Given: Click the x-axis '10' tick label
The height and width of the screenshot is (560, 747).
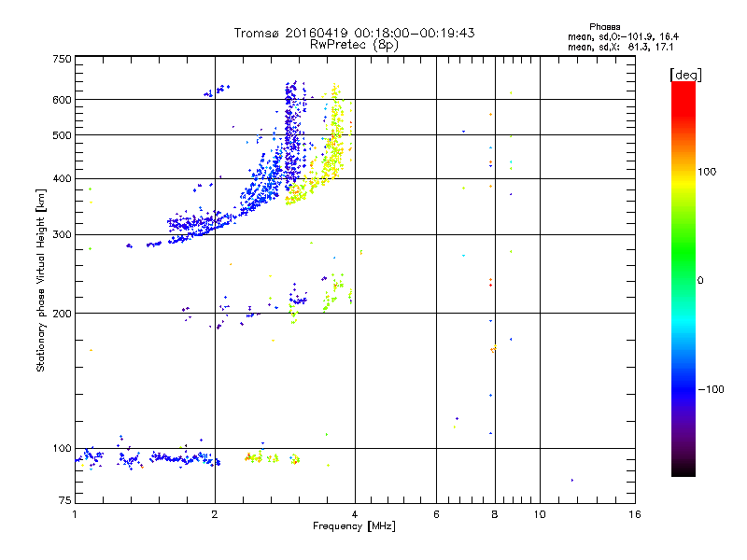Looking at the screenshot, I should (x=540, y=514).
